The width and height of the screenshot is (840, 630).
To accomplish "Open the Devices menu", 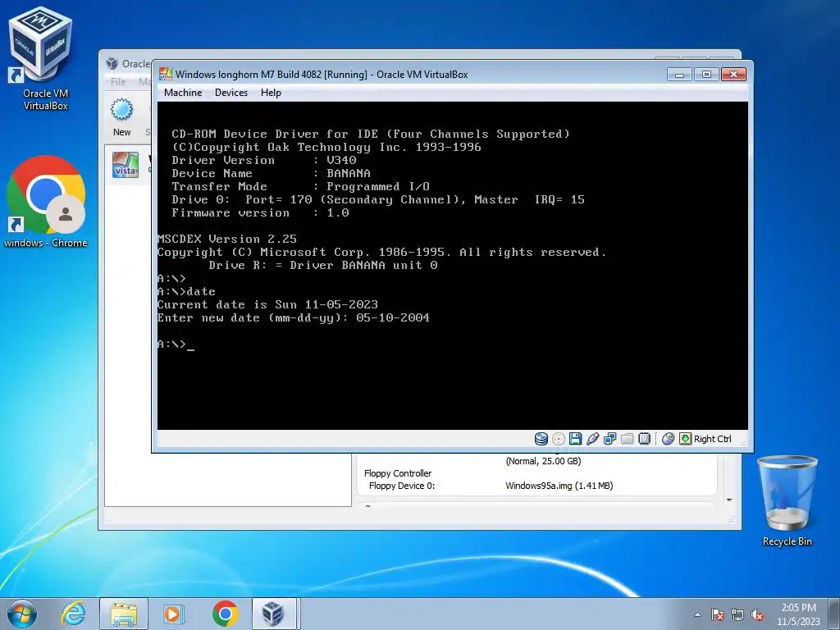I will 231,93.
